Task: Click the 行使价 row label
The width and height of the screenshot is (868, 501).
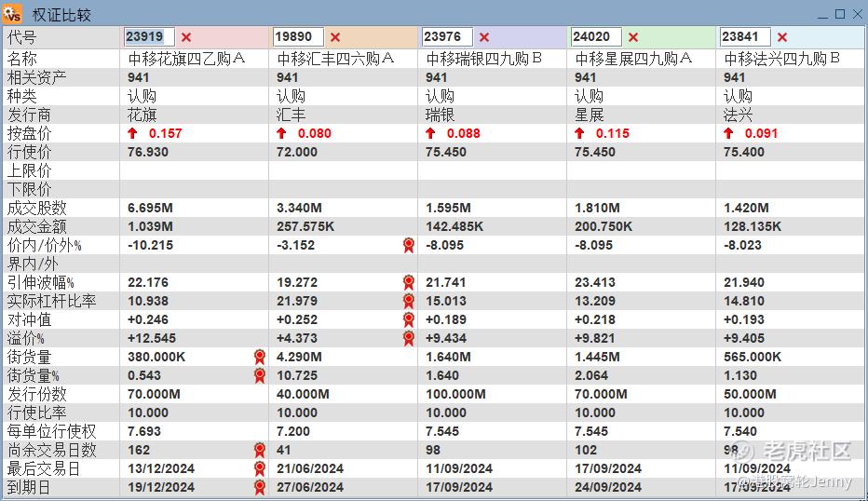Action: (29, 152)
